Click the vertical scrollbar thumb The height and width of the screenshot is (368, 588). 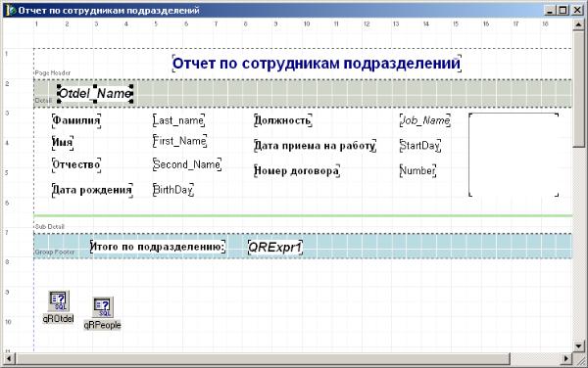pos(578,89)
